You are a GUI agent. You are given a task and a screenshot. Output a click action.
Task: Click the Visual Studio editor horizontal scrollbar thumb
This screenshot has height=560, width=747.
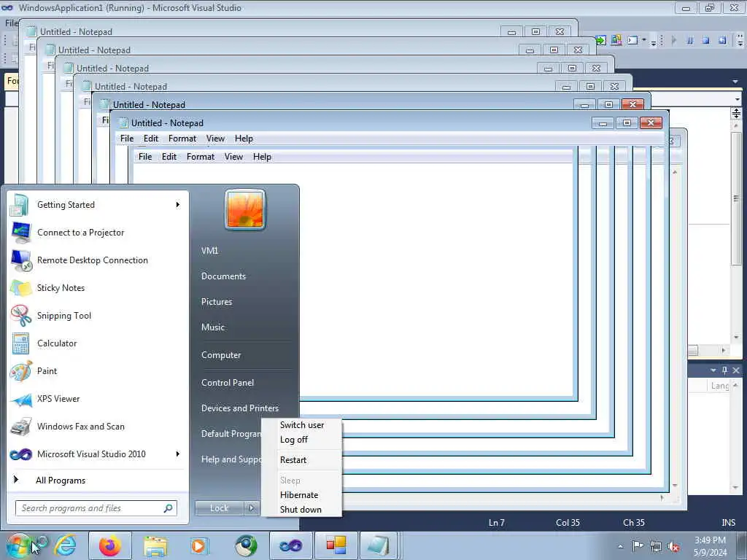click(693, 351)
